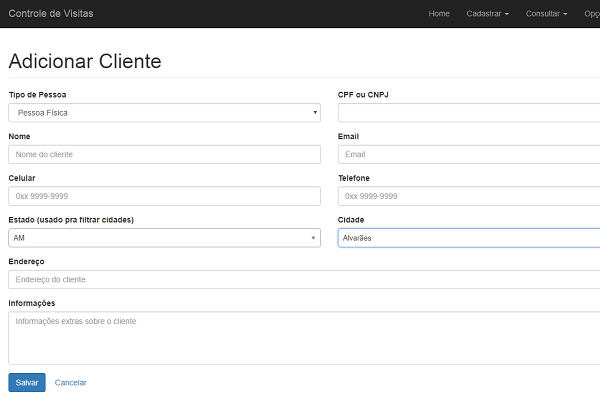
Task: Open the Estado dropdown showing AM
Action: tap(165, 238)
